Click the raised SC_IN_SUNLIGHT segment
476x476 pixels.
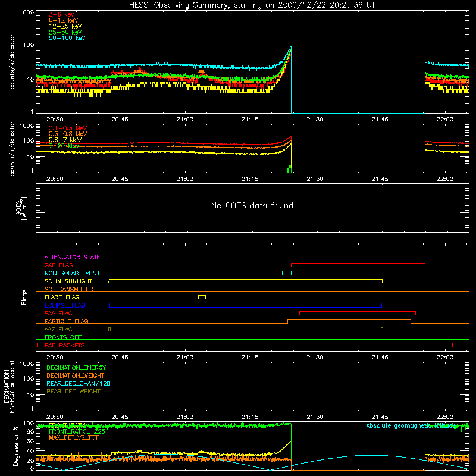[245, 279]
